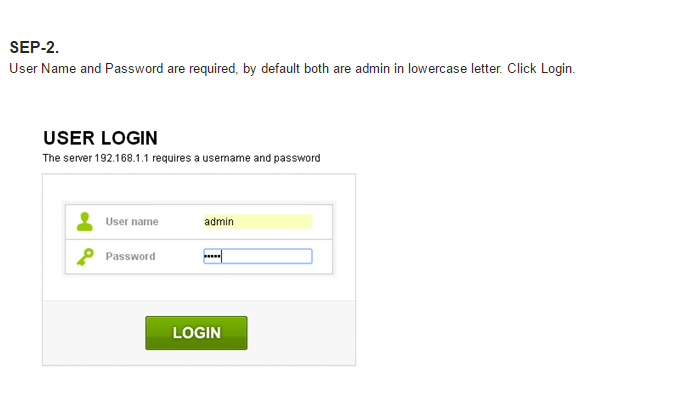Click the masked password dots
Screen dimensions: 680x403
tap(212, 256)
